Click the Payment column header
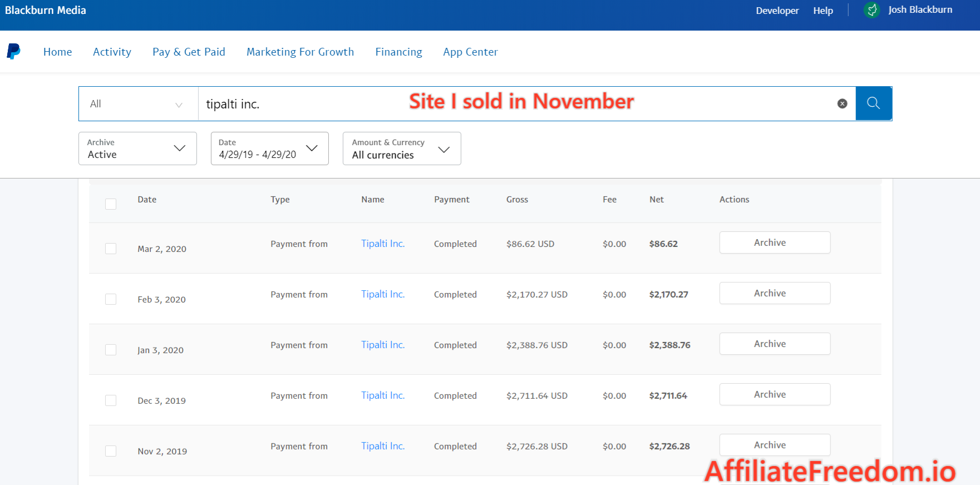980x485 pixels. (452, 200)
